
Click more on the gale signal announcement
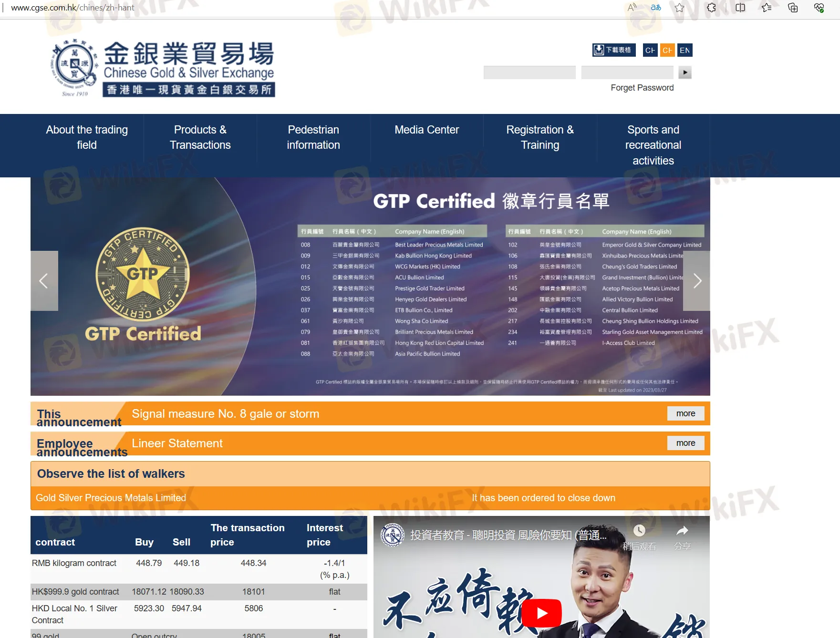click(x=685, y=413)
